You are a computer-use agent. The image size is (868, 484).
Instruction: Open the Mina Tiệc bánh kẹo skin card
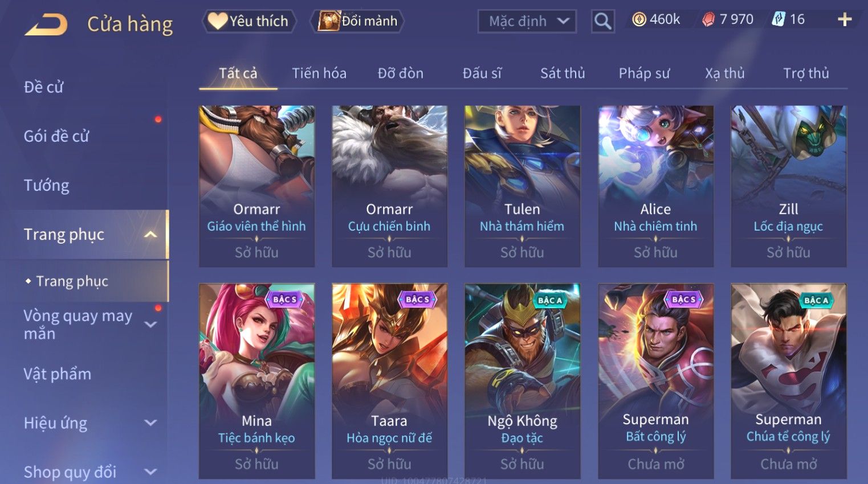click(x=256, y=381)
